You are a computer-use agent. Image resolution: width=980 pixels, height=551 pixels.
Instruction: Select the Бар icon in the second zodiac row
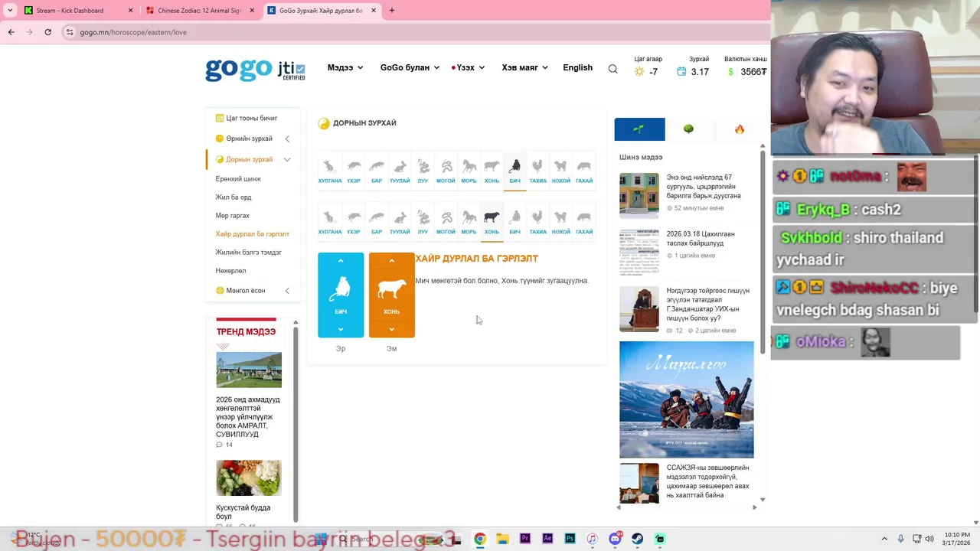point(377,218)
